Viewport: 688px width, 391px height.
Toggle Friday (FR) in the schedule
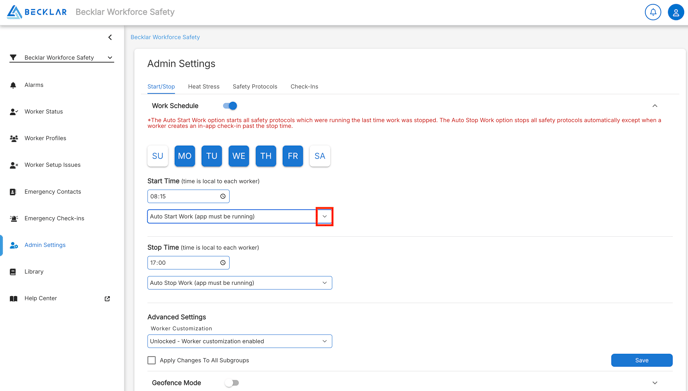293,156
